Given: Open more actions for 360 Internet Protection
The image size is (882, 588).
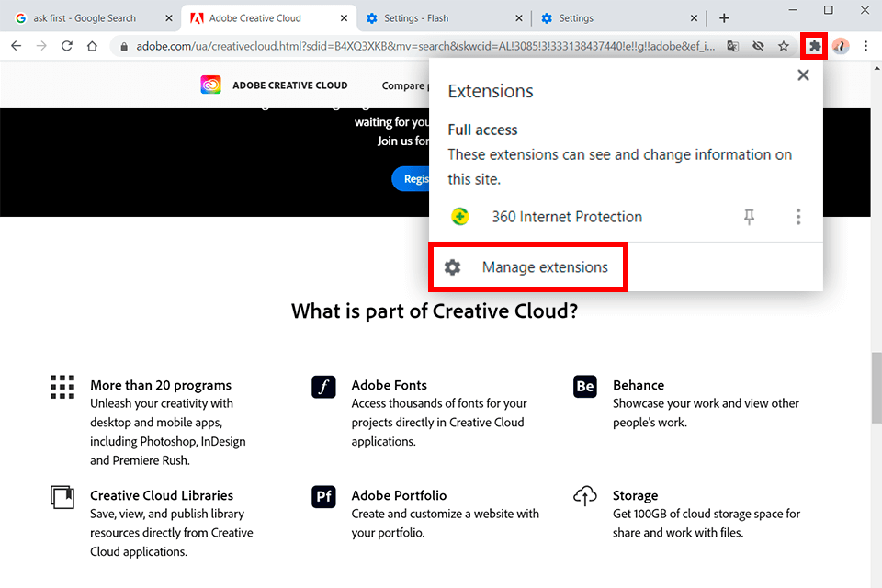Looking at the screenshot, I should 798,217.
